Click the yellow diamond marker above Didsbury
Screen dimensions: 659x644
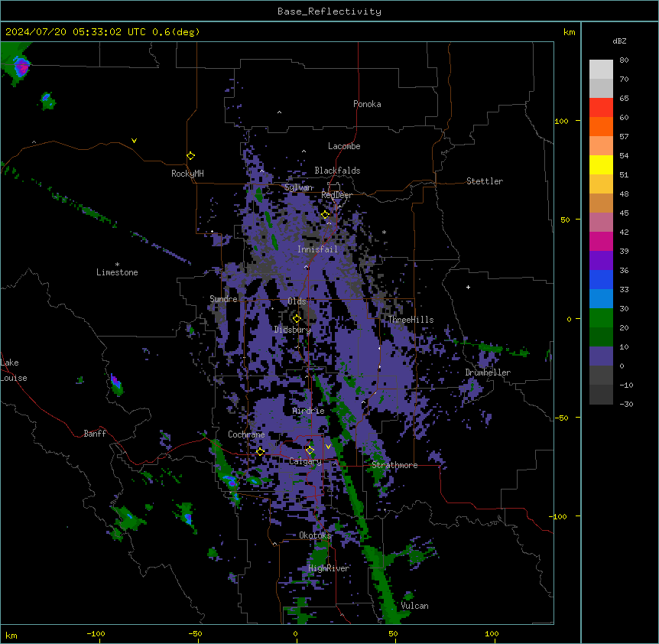297,319
